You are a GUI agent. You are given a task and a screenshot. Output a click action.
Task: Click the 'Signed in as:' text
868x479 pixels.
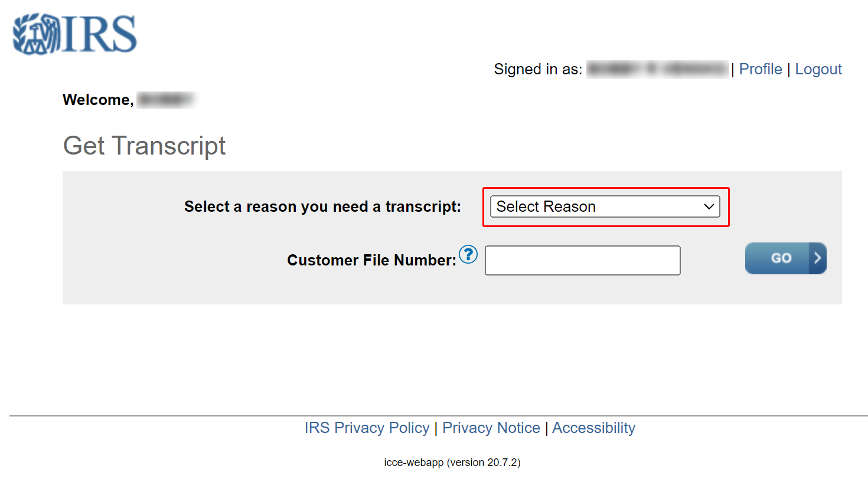tap(538, 69)
